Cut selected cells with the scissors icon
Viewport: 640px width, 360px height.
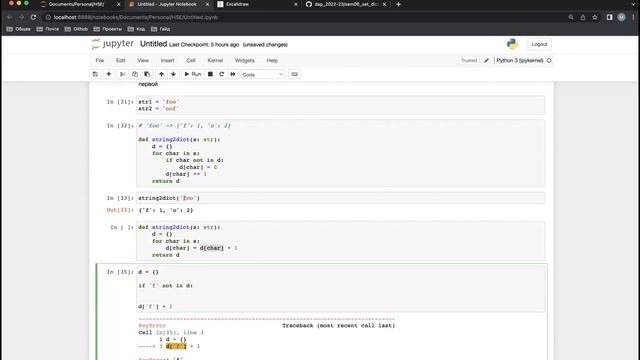point(122,74)
